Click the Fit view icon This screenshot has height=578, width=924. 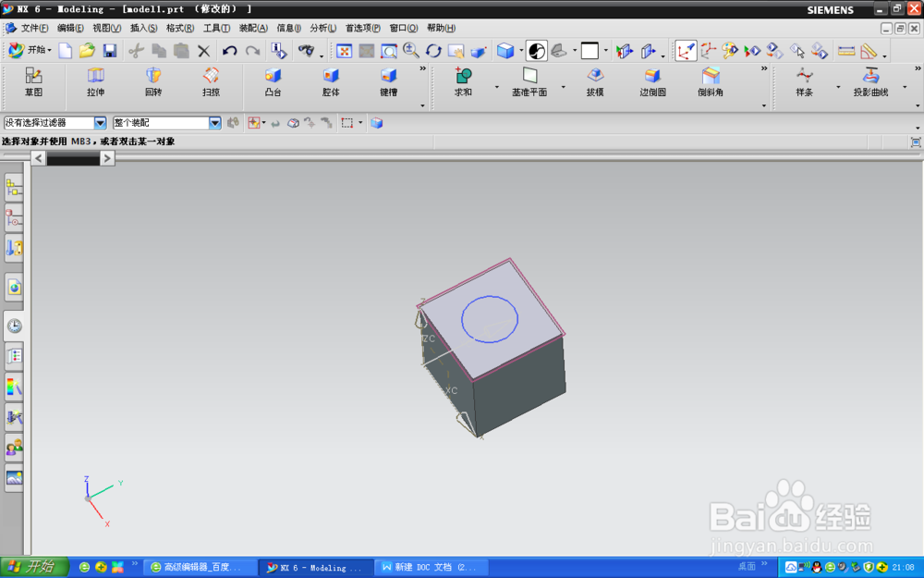[344, 51]
